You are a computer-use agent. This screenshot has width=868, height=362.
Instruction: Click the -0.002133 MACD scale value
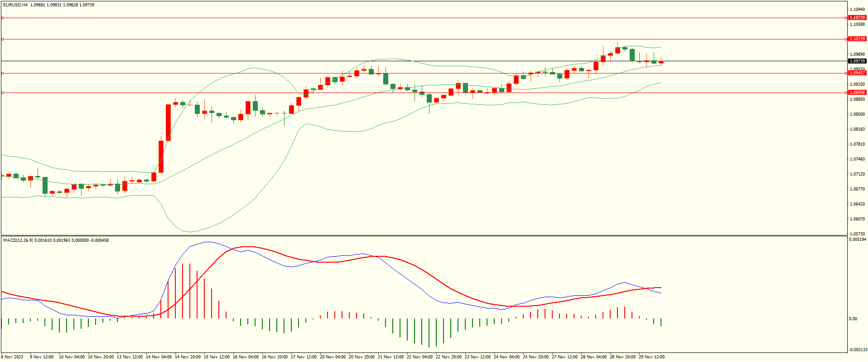(x=858, y=349)
